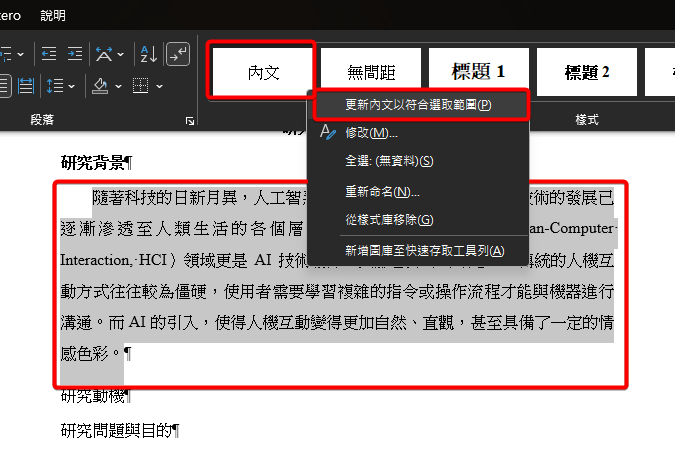The width and height of the screenshot is (675, 453).
Task: Open the Line Spacing dropdown arrow
Action: (x=72, y=86)
